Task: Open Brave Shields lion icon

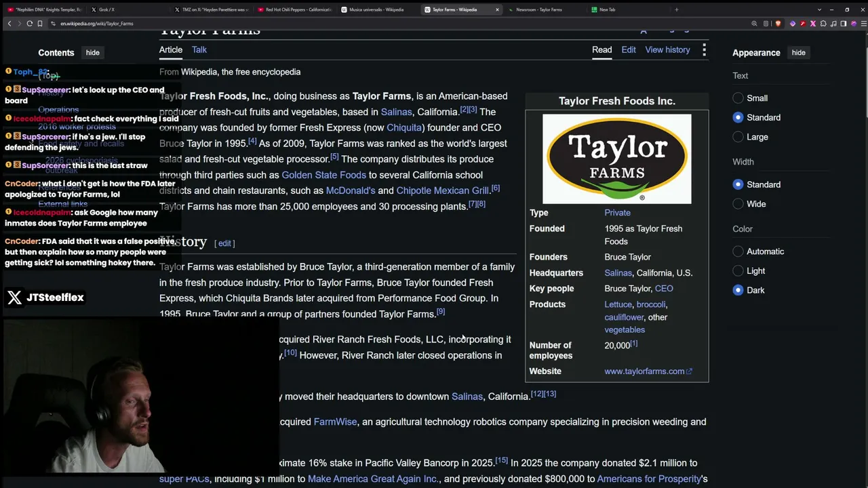Action: (777, 24)
